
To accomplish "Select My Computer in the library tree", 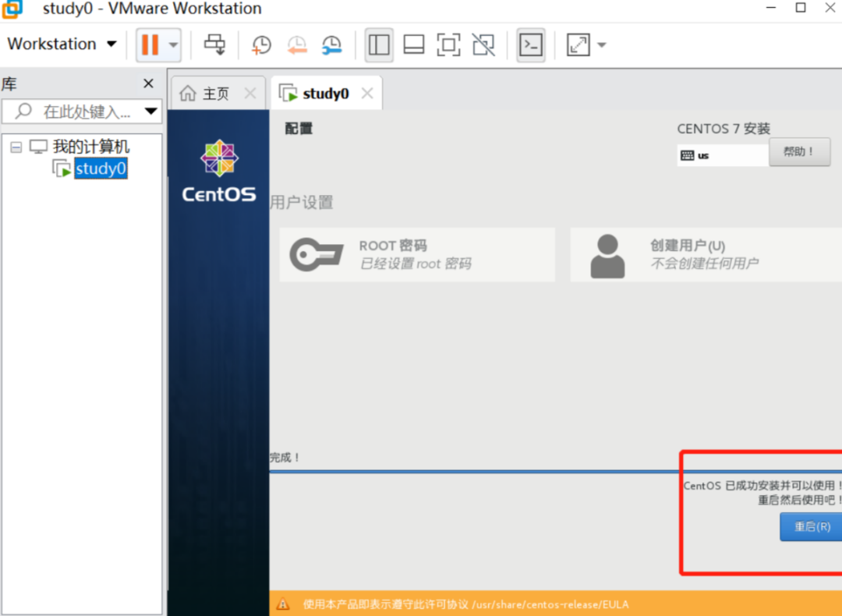I will [90, 146].
